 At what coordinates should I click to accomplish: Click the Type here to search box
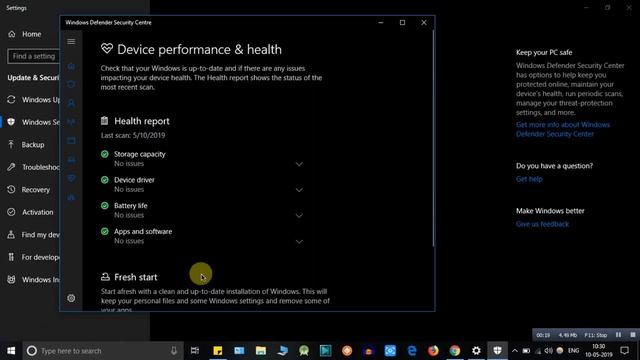pyautogui.click(x=104, y=351)
